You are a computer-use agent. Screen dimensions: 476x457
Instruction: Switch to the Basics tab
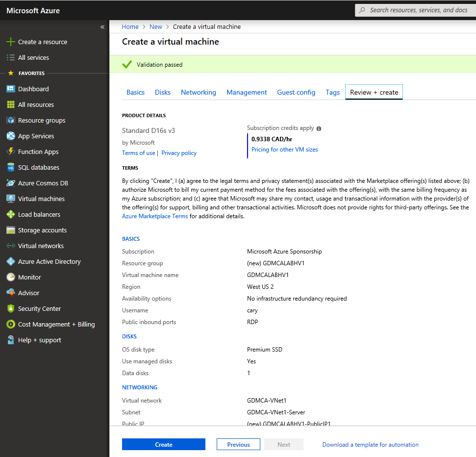(135, 92)
